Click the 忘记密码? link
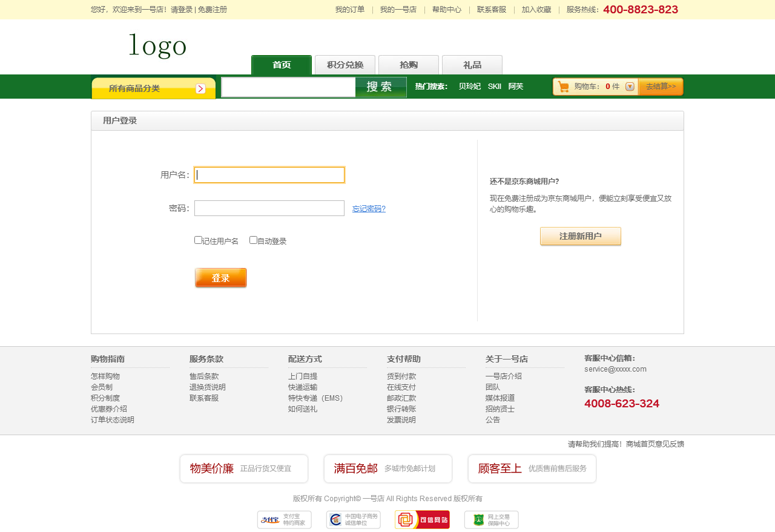Screen dimensions: 775x532 pyautogui.click(x=369, y=209)
